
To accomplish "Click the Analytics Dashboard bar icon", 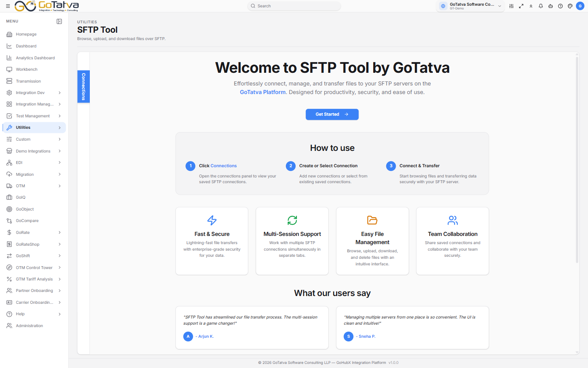I will tap(9, 58).
